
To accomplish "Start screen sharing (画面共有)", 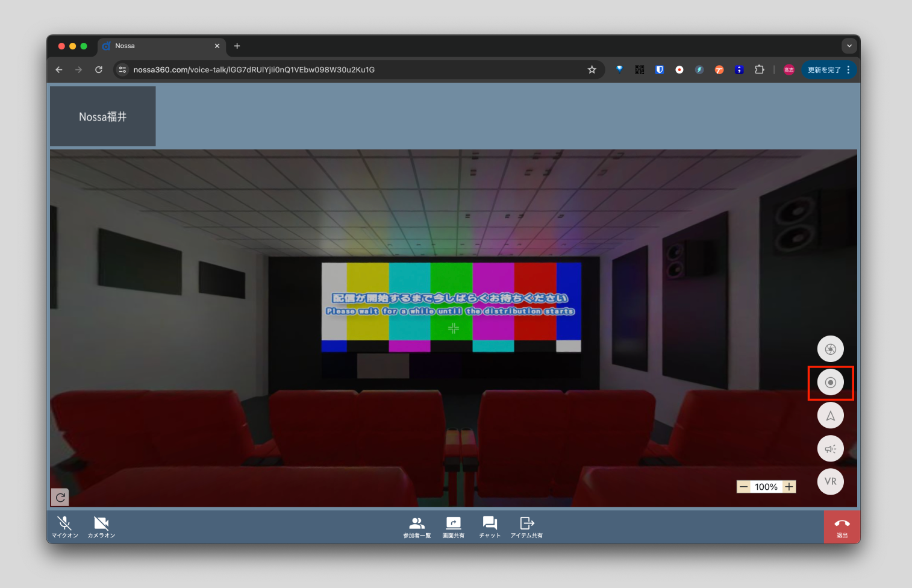I will [x=454, y=527].
